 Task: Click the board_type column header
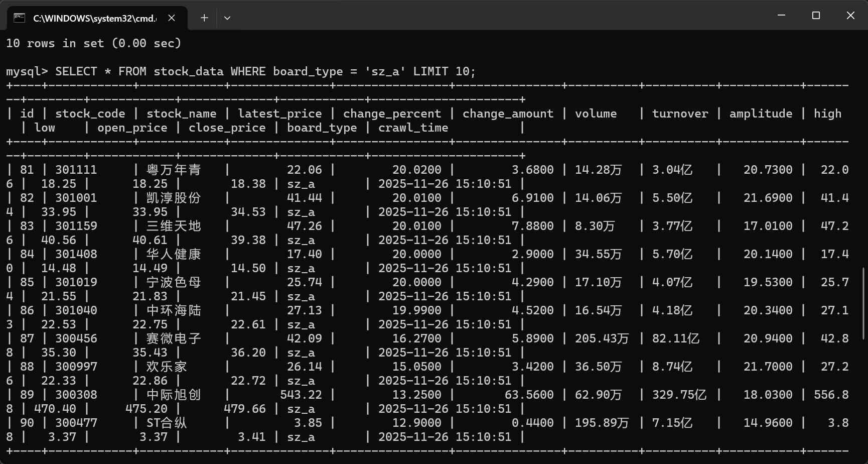tap(322, 128)
